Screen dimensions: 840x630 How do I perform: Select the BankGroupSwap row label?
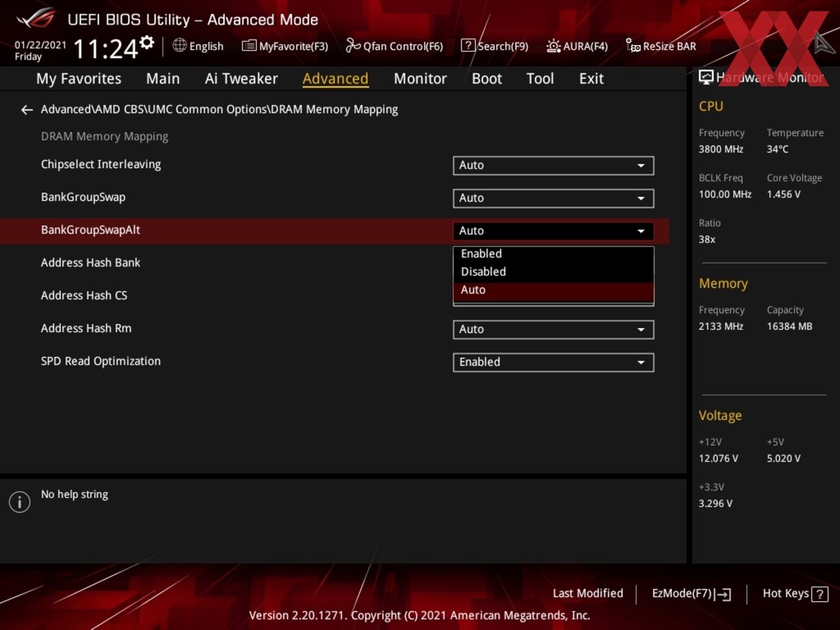coord(83,197)
